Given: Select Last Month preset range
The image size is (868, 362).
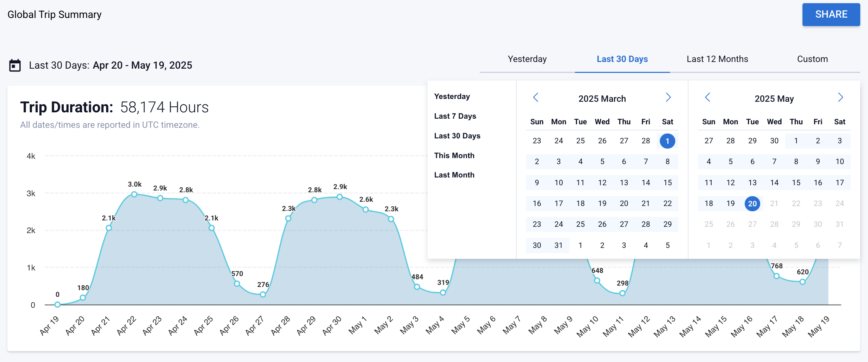Looking at the screenshot, I should (454, 175).
